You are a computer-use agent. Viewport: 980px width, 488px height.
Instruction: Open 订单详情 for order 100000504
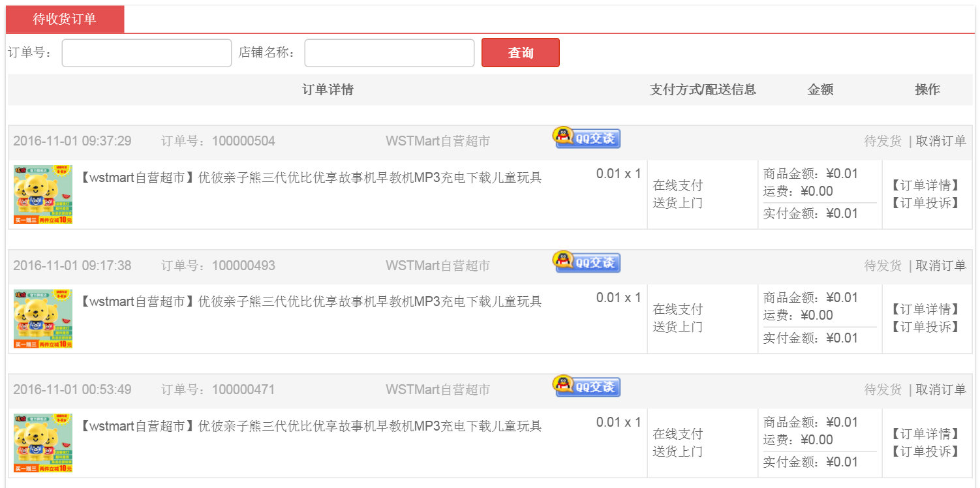click(925, 185)
